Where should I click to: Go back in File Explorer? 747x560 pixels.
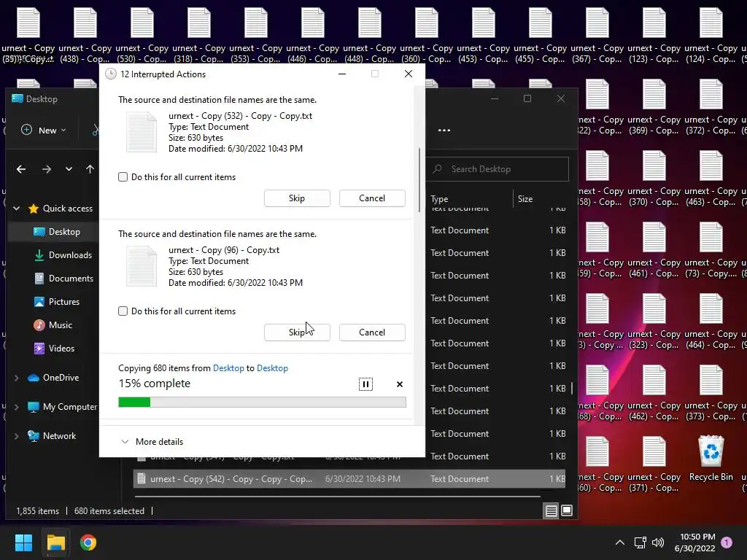point(21,169)
